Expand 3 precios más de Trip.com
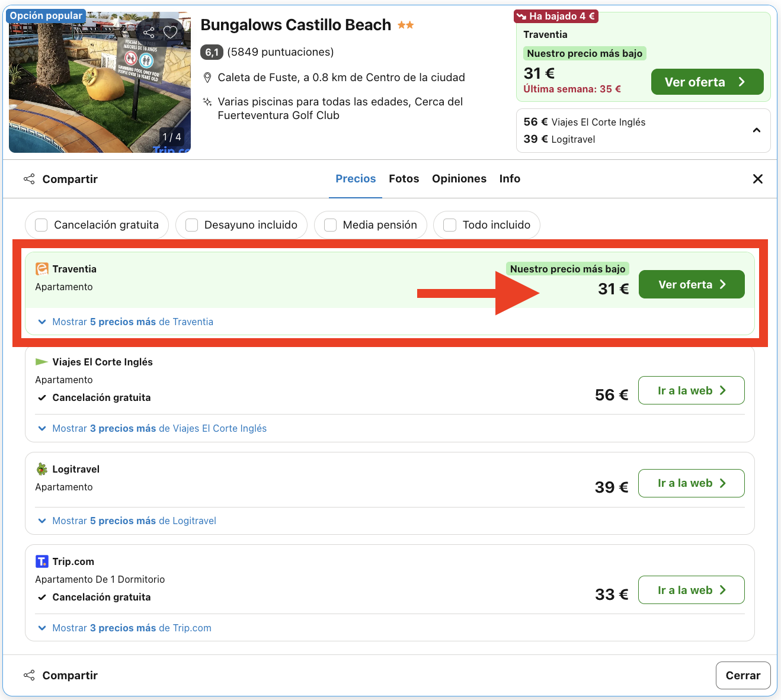The height and width of the screenshot is (700, 781). [x=130, y=628]
